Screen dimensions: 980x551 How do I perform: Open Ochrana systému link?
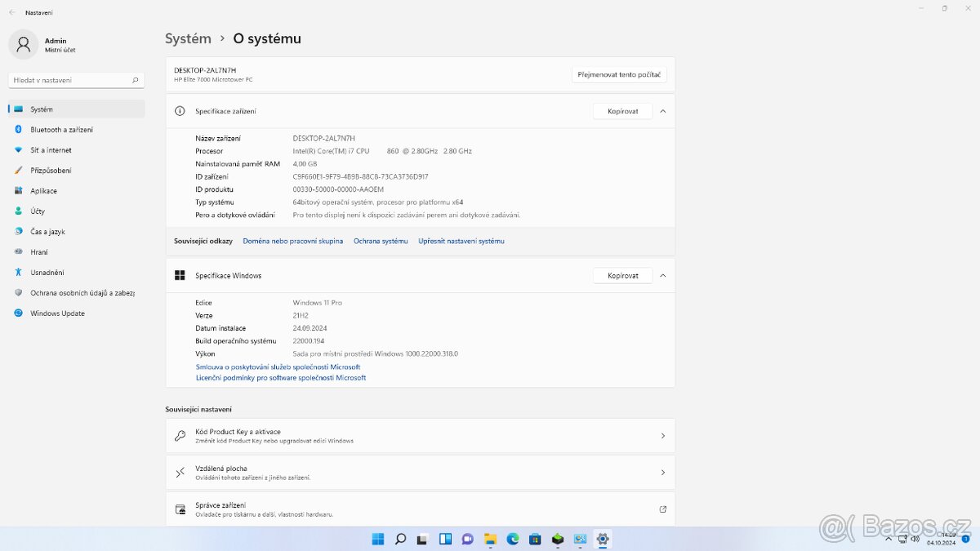pyautogui.click(x=381, y=242)
